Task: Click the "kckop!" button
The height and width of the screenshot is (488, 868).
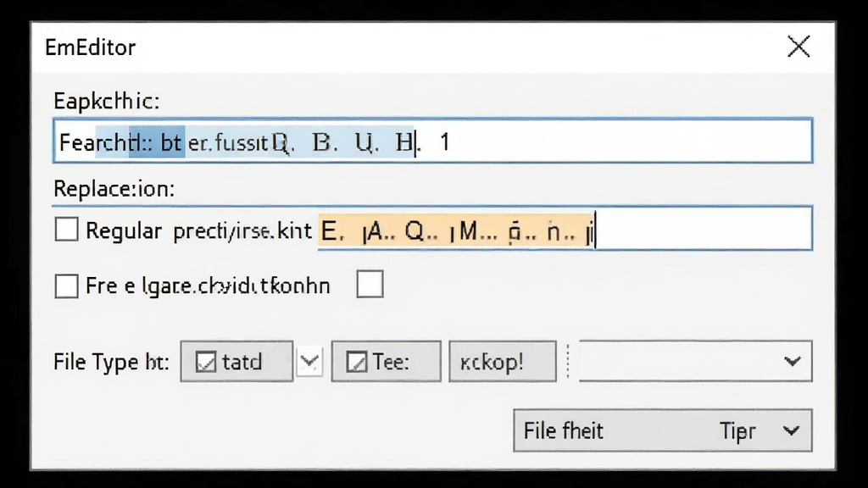Action: point(502,361)
